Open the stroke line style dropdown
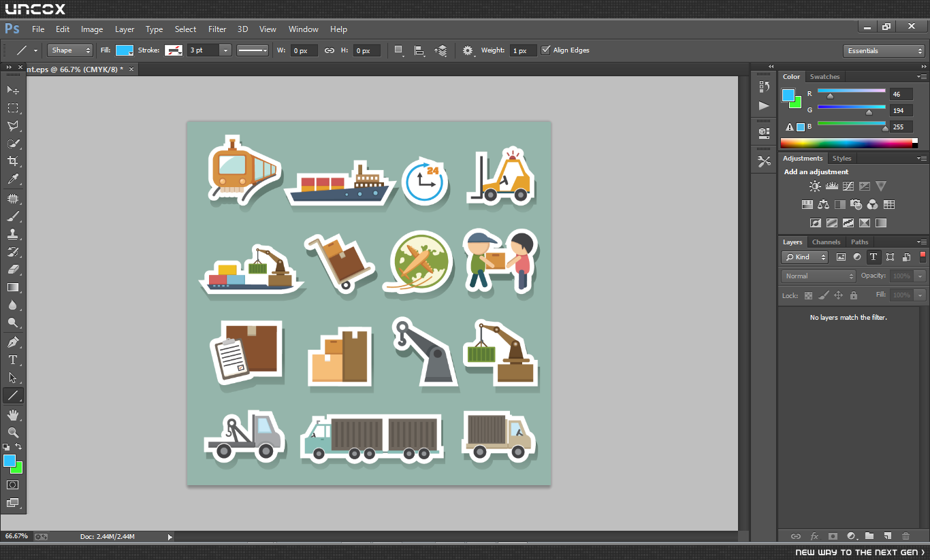This screenshot has width=930, height=560. (253, 50)
